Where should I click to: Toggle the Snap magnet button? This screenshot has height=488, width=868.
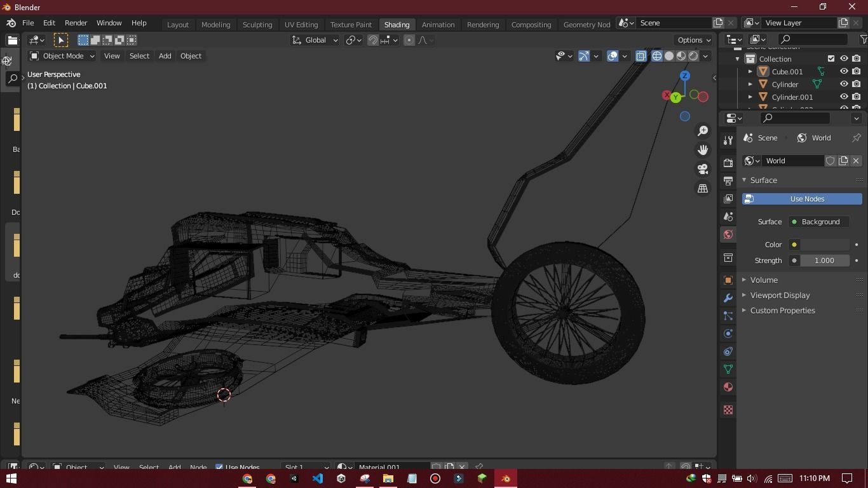(373, 40)
